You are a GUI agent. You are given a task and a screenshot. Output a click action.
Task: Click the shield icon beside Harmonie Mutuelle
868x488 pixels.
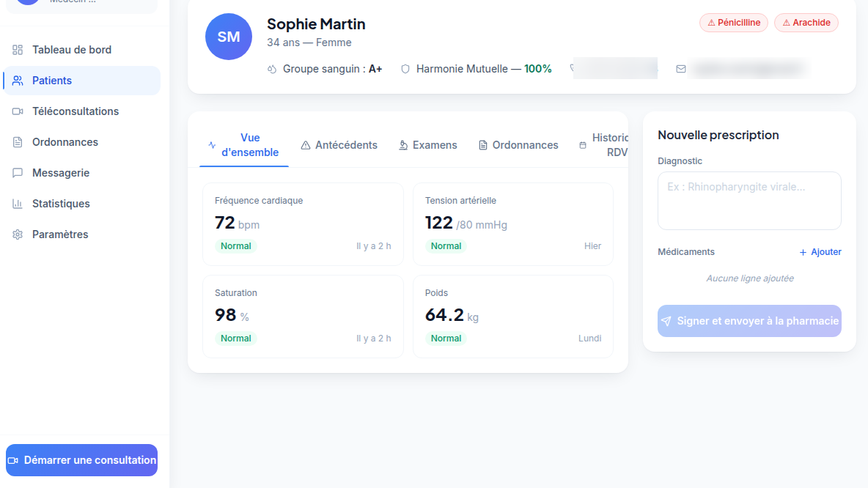[x=405, y=69]
